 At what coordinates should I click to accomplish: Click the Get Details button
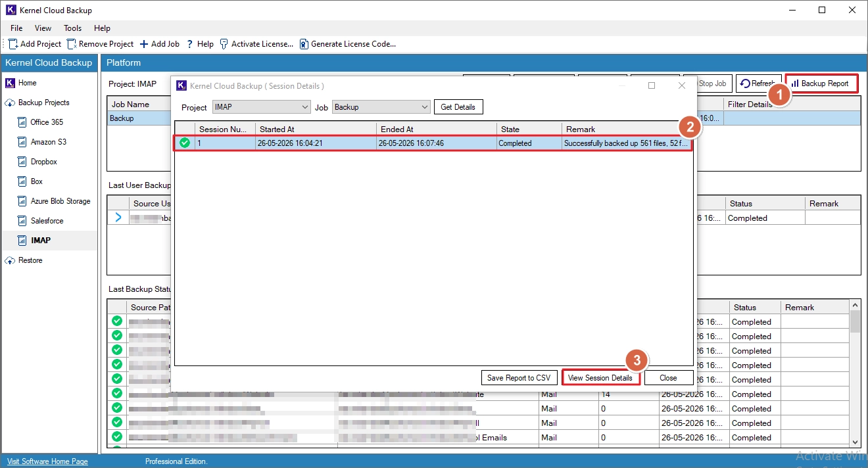point(458,107)
